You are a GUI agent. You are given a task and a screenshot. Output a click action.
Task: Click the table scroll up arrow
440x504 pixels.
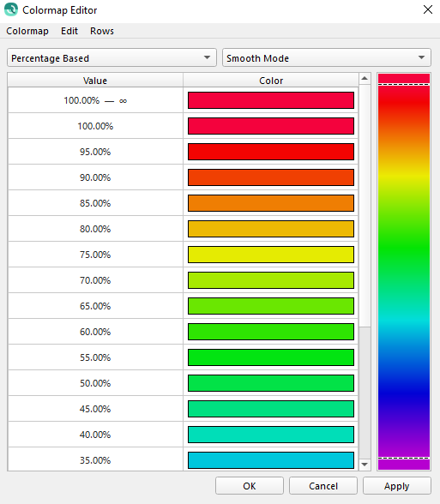(x=365, y=79)
